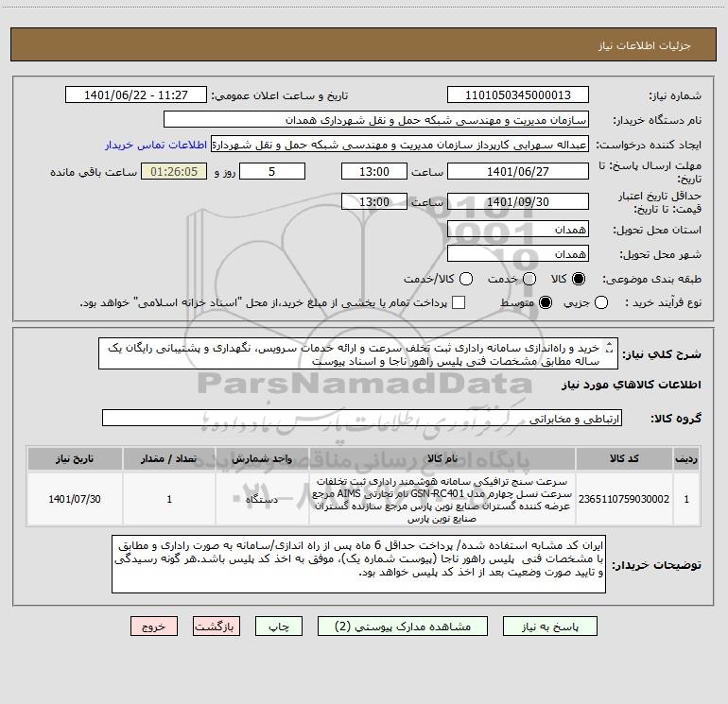This screenshot has height=704, width=728.
Task: Click the دستگاه unit cell
Action: [262, 499]
